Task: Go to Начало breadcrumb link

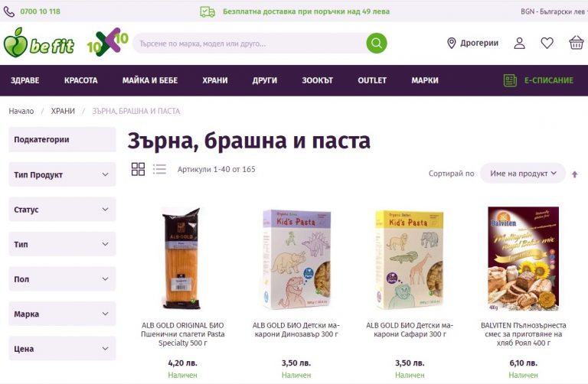Action: click(x=21, y=111)
